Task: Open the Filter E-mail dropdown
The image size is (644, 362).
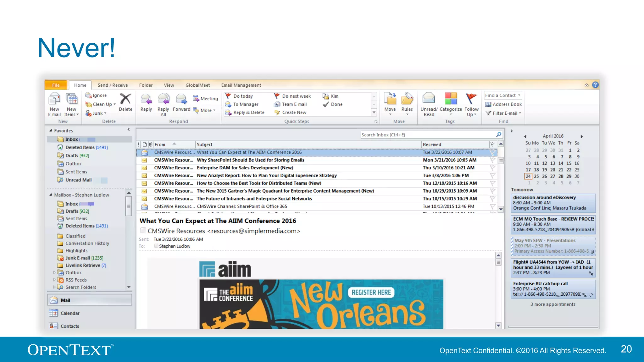Action: click(x=503, y=113)
